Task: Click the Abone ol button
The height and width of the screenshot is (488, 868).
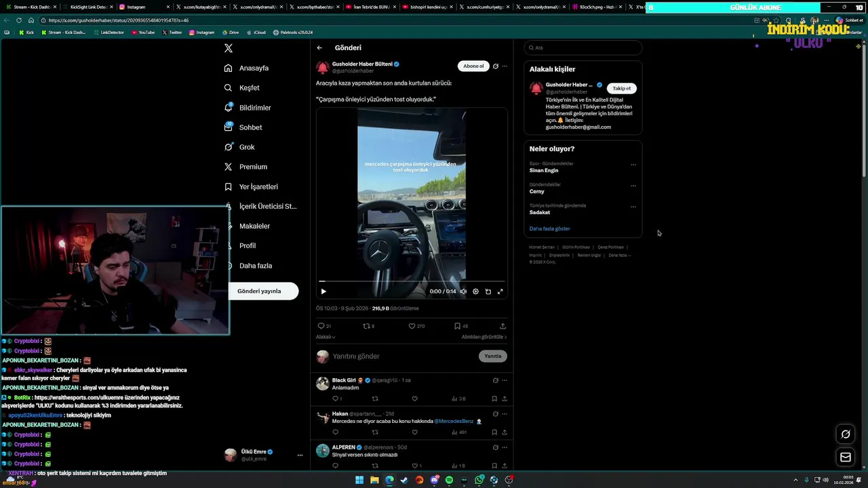Action: coord(473,66)
